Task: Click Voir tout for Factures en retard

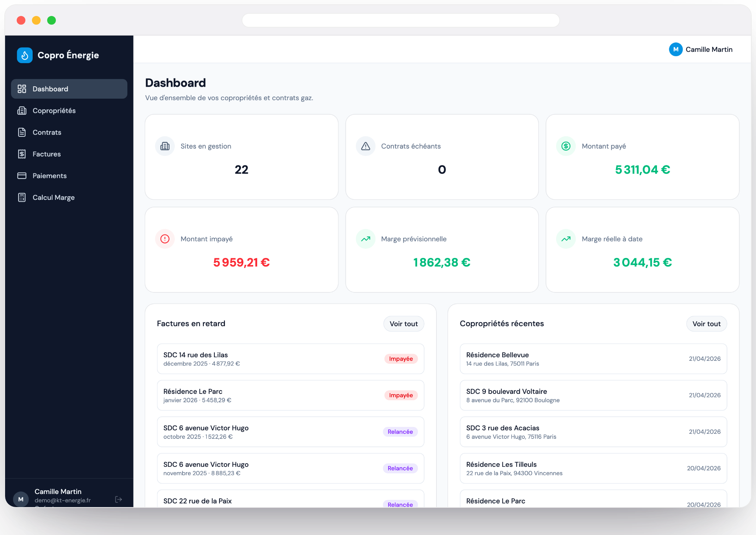Action: point(404,324)
